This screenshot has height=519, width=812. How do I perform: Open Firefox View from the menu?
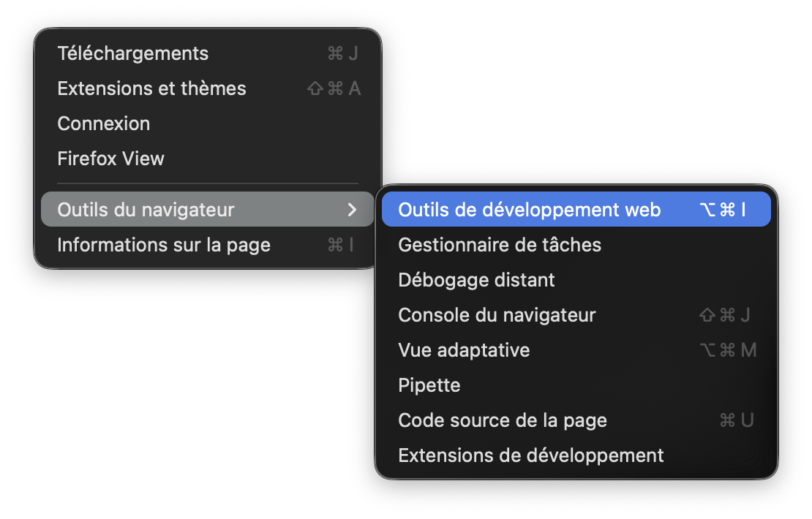pyautogui.click(x=110, y=159)
